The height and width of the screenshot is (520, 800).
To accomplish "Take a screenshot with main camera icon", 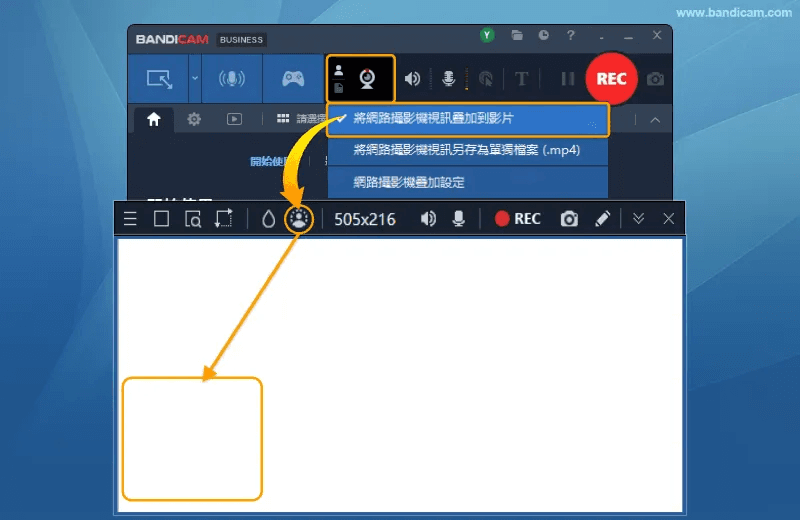I will click(655, 79).
